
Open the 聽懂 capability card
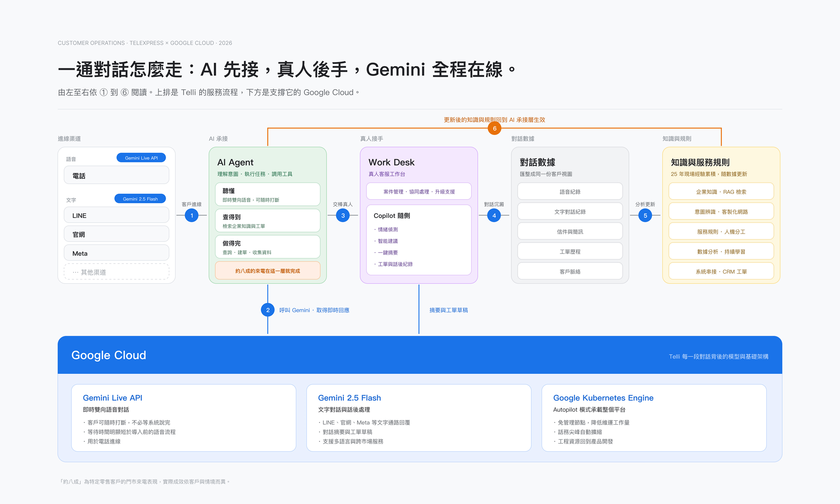[268, 195]
